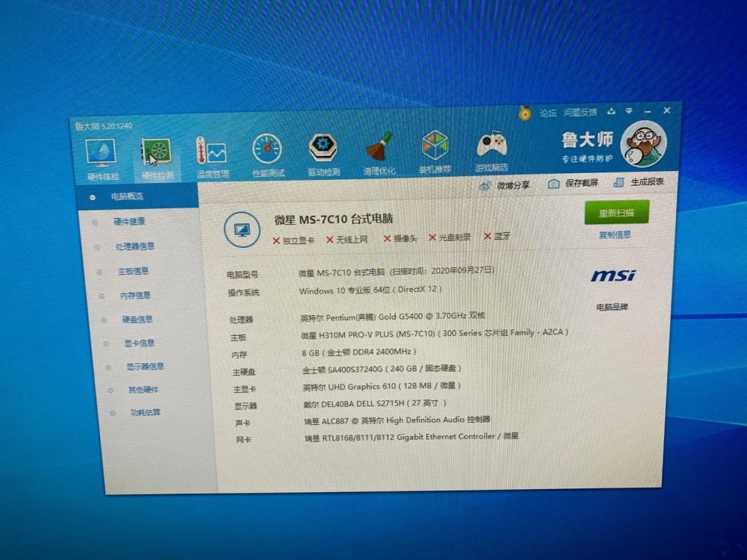Click the download icon in the title bar
Screen dimensions: 747x560
click(x=611, y=111)
